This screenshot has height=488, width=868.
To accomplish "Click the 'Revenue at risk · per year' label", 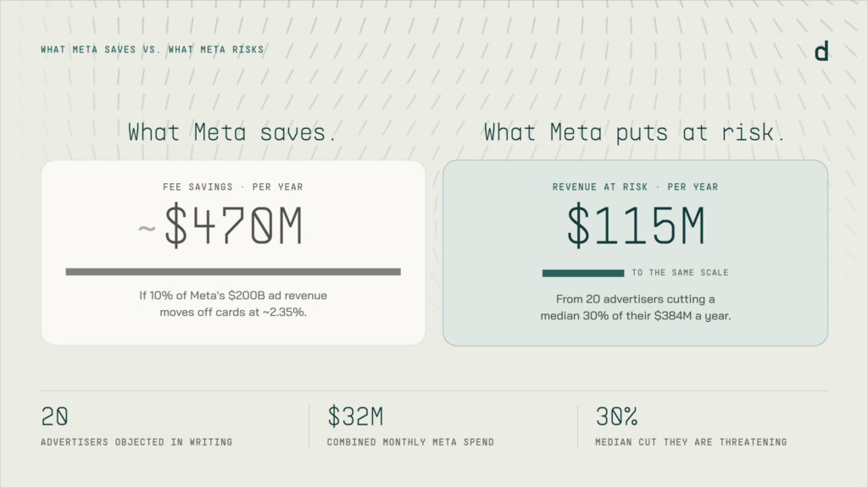I will click(635, 187).
